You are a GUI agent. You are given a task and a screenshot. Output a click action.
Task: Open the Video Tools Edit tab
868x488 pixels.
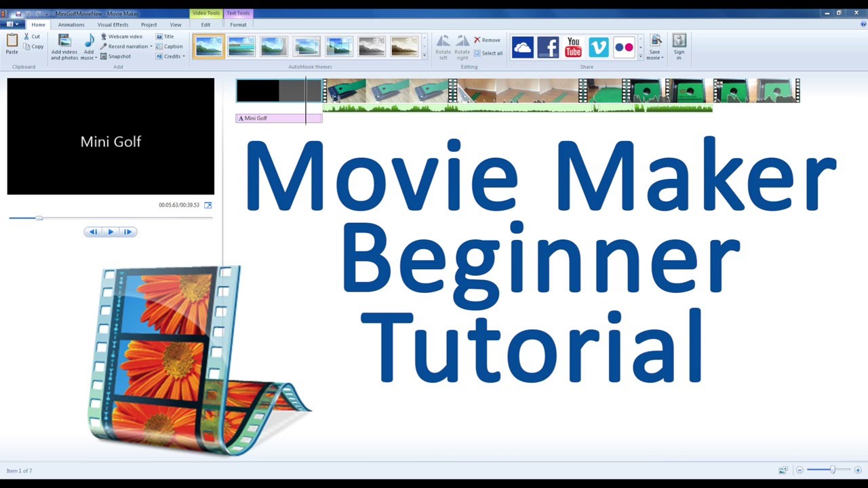coord(205,24)
